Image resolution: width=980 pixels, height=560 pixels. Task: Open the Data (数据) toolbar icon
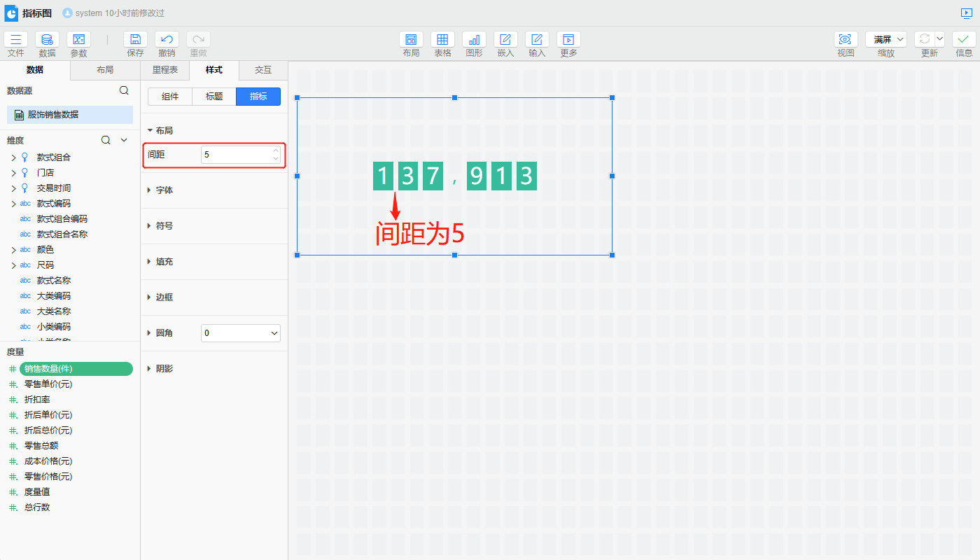point(47,40)
